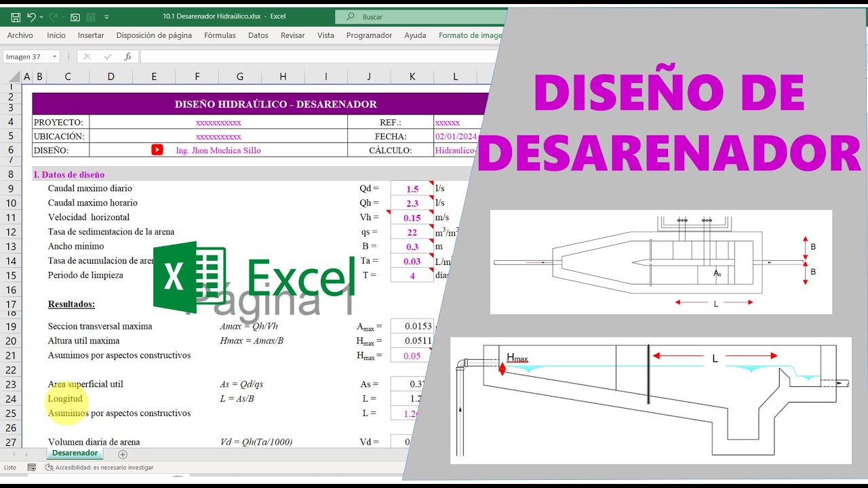Expand the Name Box dropdown showing Imagen 37
The width and height of the screenshot is (868, 488).
pos(54,57)
